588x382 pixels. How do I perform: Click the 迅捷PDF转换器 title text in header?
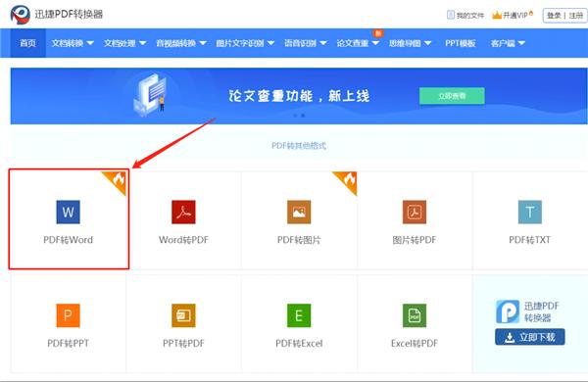click(x=69, y=15)
